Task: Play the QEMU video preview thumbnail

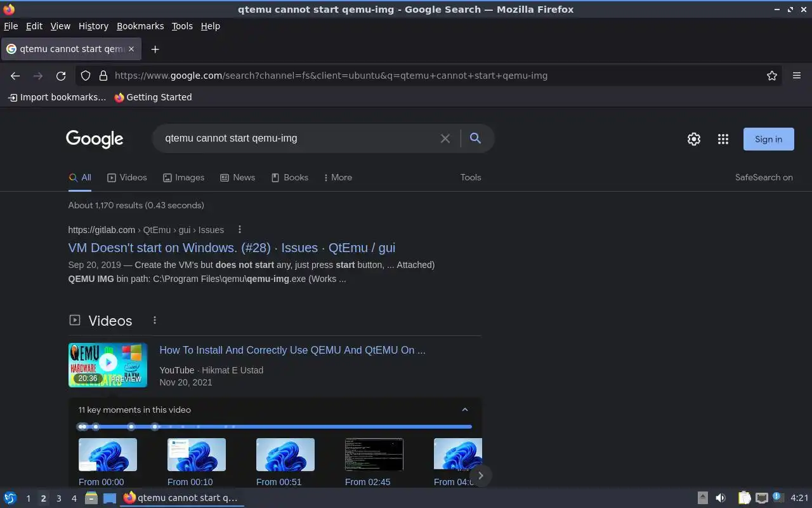Action: click(x=108, y=365)
